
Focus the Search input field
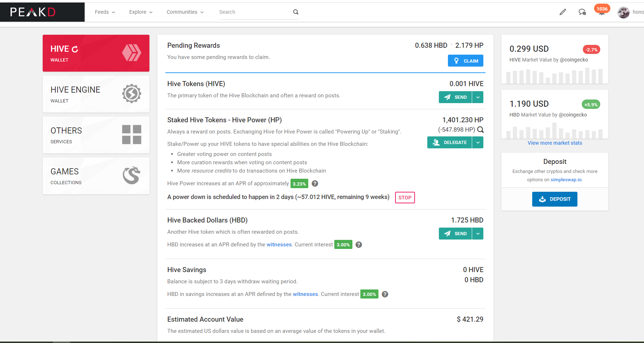coord(253,12)
